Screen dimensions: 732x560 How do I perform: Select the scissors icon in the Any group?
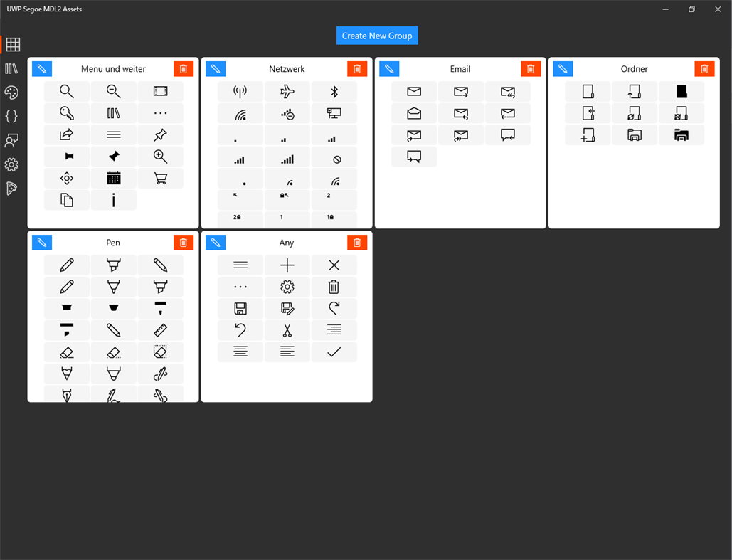tap(287, 329)
